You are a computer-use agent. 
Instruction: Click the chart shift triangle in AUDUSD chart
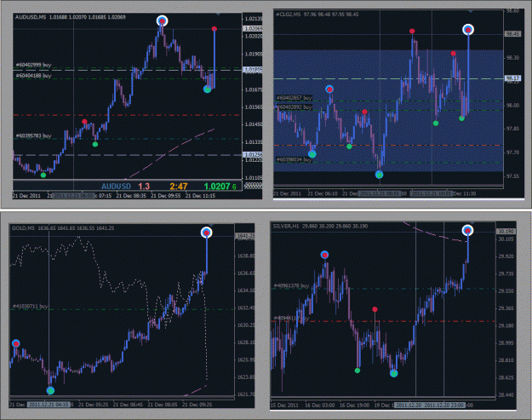click(218, 14)
